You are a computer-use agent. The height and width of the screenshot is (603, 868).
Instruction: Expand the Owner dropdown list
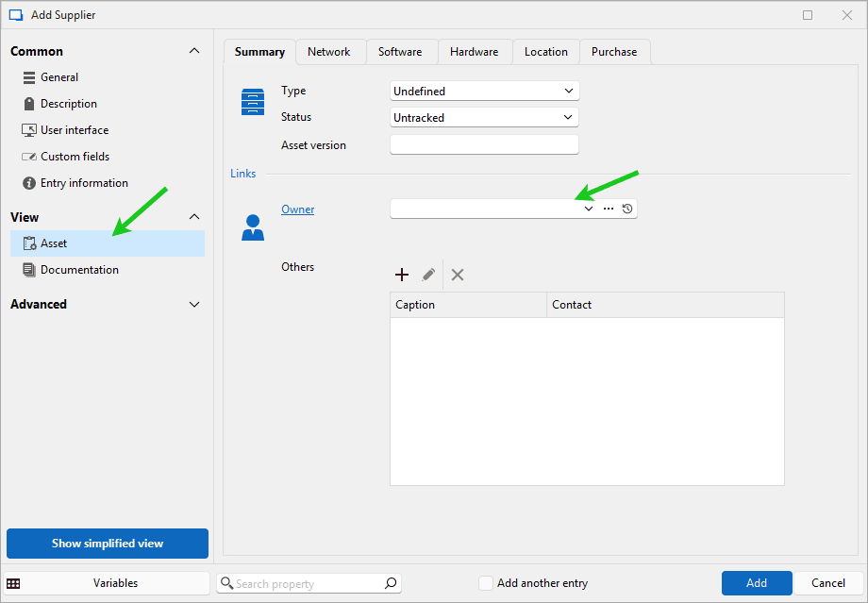tap(589, 209)
